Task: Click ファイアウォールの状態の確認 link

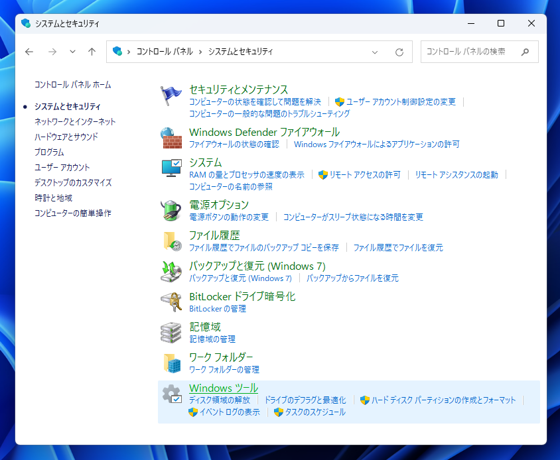Action: [234, 144]
